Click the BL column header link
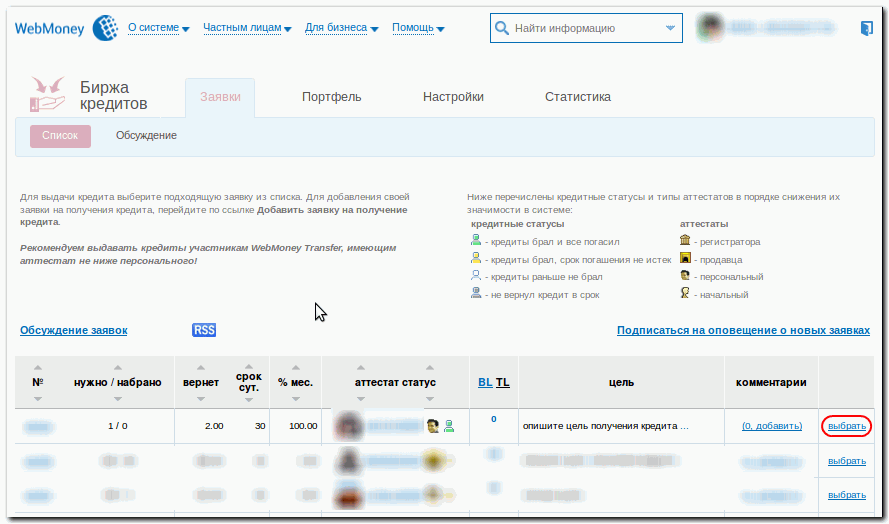889x524 pixels. tap(485, 382)
